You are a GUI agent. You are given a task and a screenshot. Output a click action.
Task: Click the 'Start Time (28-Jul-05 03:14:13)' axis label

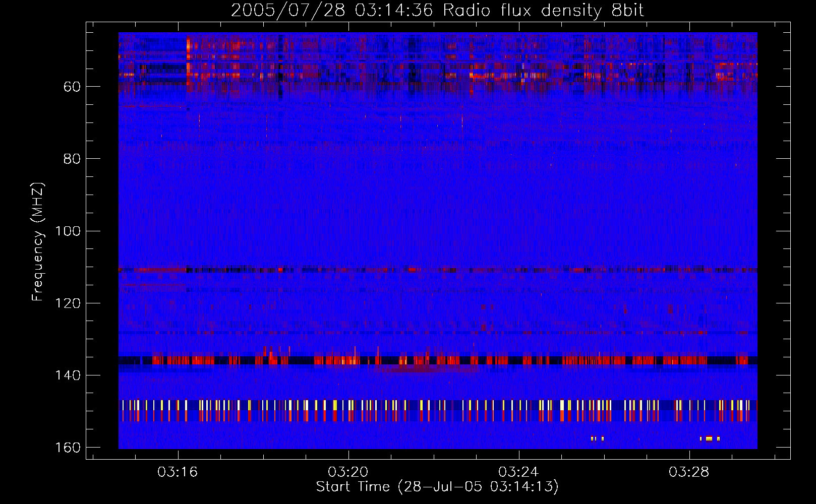tap(437, 487)
